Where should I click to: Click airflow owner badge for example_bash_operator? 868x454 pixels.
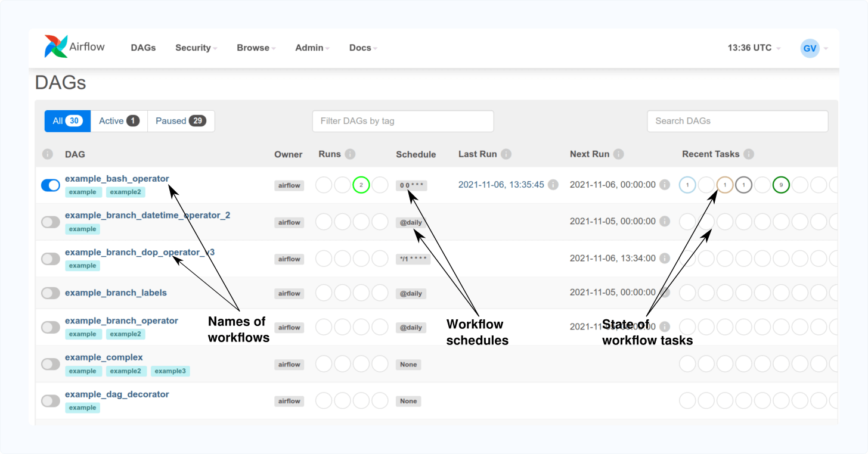point(289,185)
